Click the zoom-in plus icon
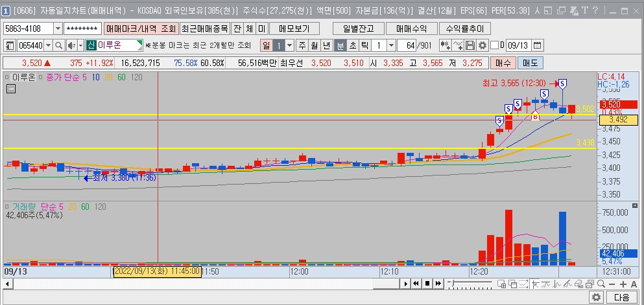Screen dimensions: 644x305 (x=623, y=284)
